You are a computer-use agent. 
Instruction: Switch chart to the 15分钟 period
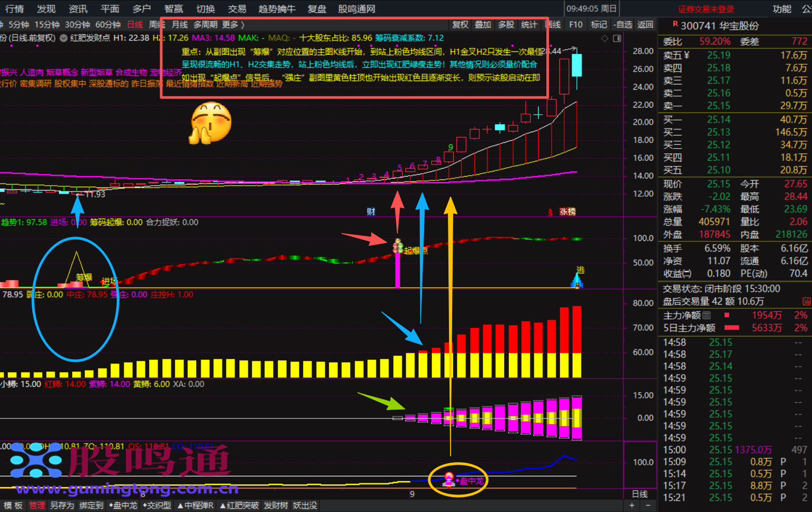[x=47, y=24]
